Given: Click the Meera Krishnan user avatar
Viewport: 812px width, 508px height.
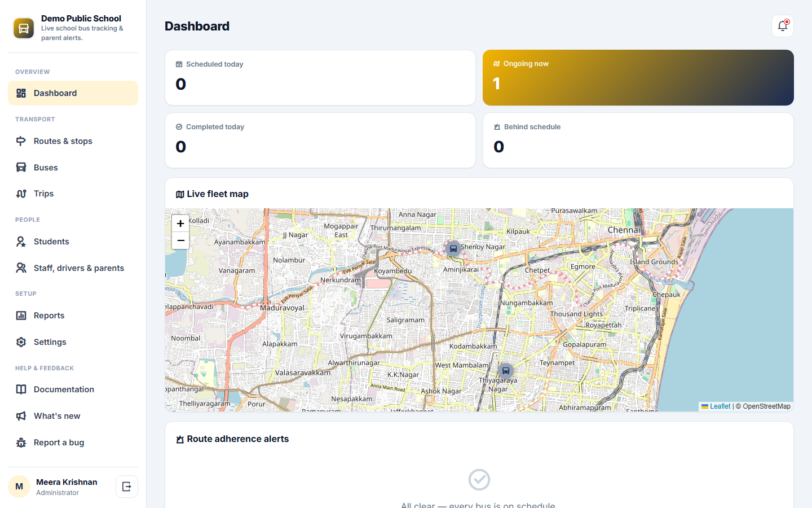Looking at the screenshot, I should click(19, 487).
